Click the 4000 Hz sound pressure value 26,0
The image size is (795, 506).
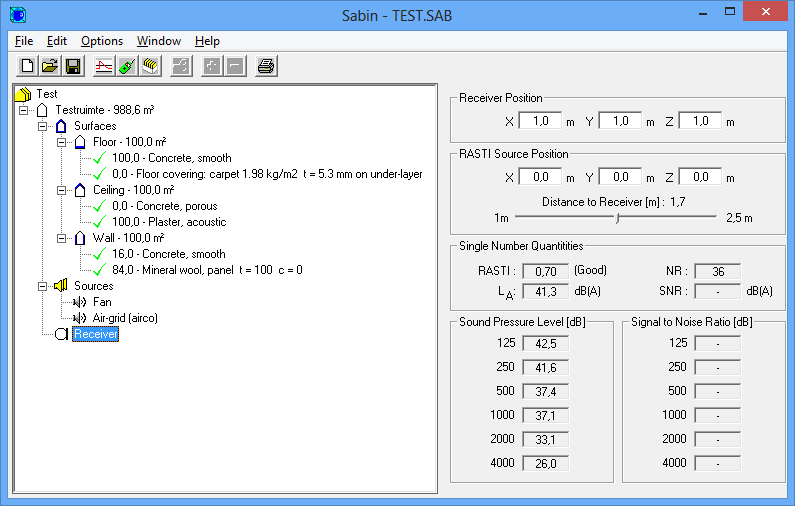pos(546,463)
